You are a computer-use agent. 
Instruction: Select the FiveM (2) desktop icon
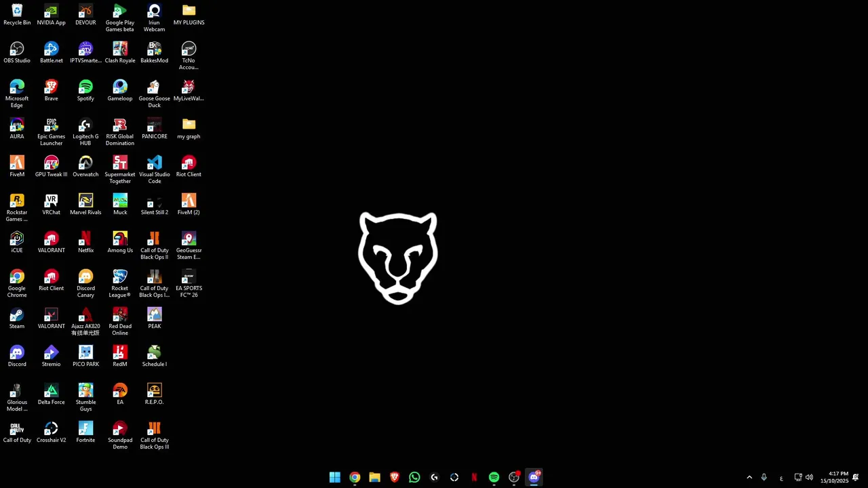pyautogui.click(x=189, y=205)
